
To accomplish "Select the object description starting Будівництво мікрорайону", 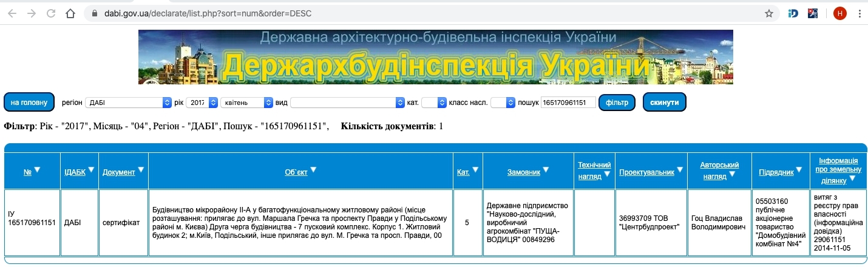I will click(x=300, y=223).
